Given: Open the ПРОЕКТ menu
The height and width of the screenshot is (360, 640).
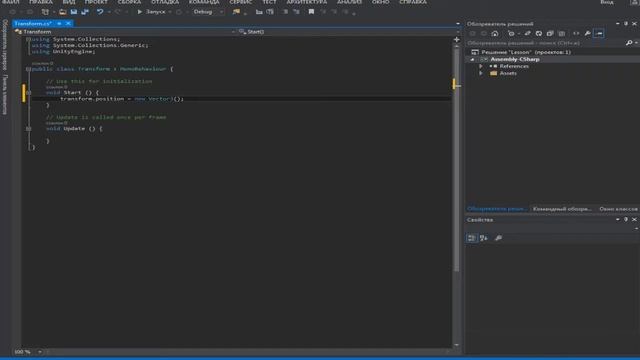Looking at the screenshot, I should click(96, 2).
